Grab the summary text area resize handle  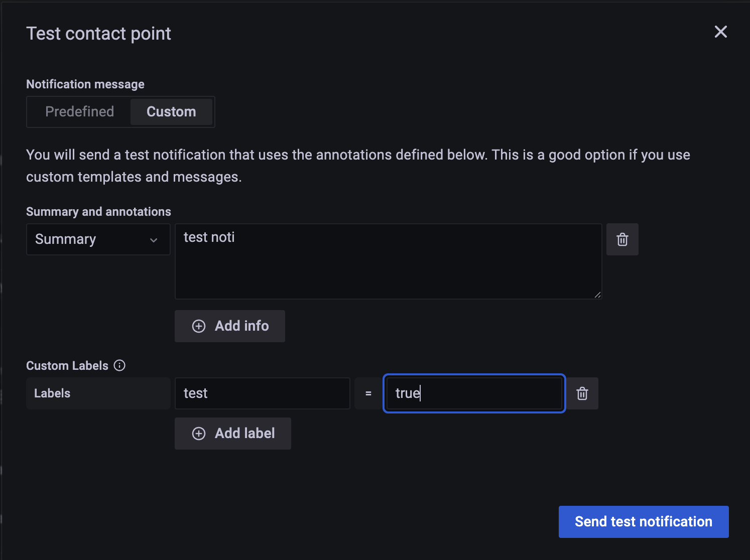click(597, 295)
